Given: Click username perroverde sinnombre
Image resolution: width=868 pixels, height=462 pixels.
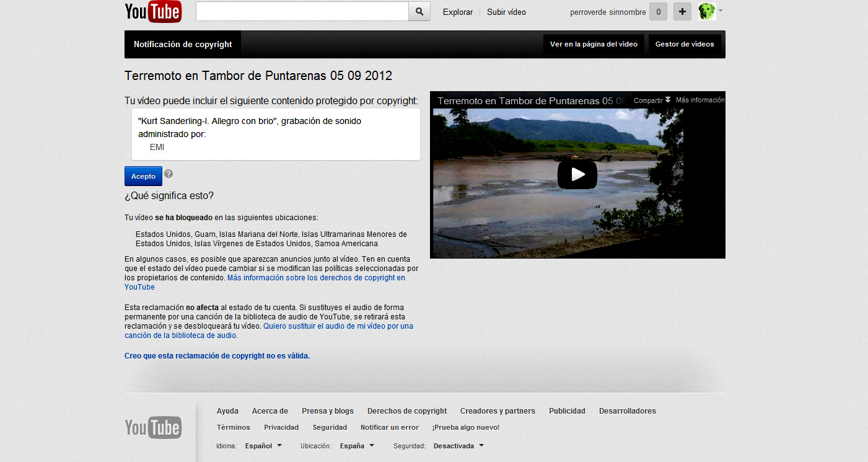Looking at the screenshot, I should pos(608,12).
